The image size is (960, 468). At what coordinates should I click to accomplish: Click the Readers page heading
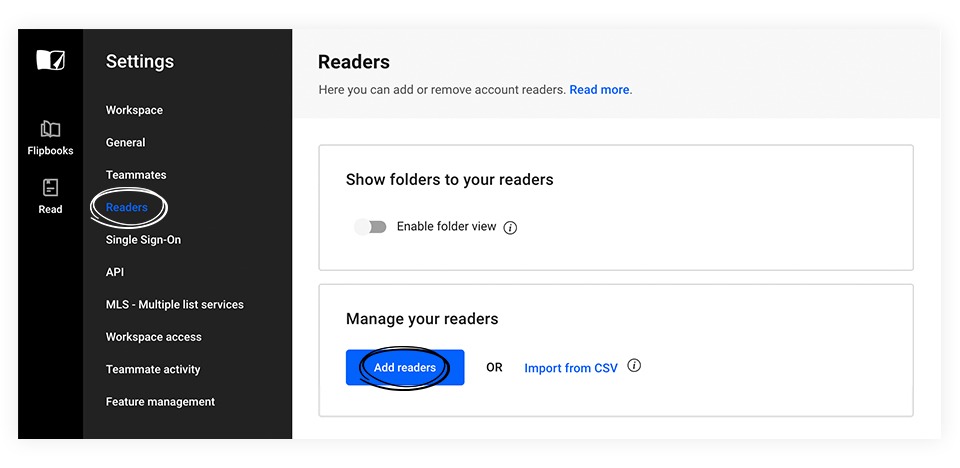point(354,62)
